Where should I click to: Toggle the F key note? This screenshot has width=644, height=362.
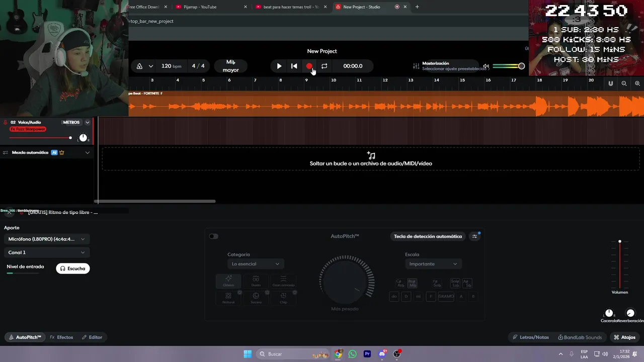(430, 297)
